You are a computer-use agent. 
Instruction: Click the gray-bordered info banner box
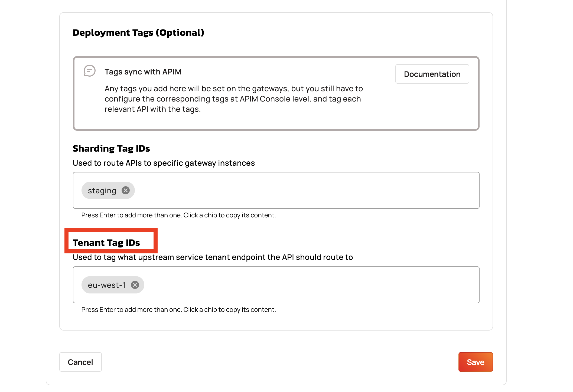coord(276,122)
